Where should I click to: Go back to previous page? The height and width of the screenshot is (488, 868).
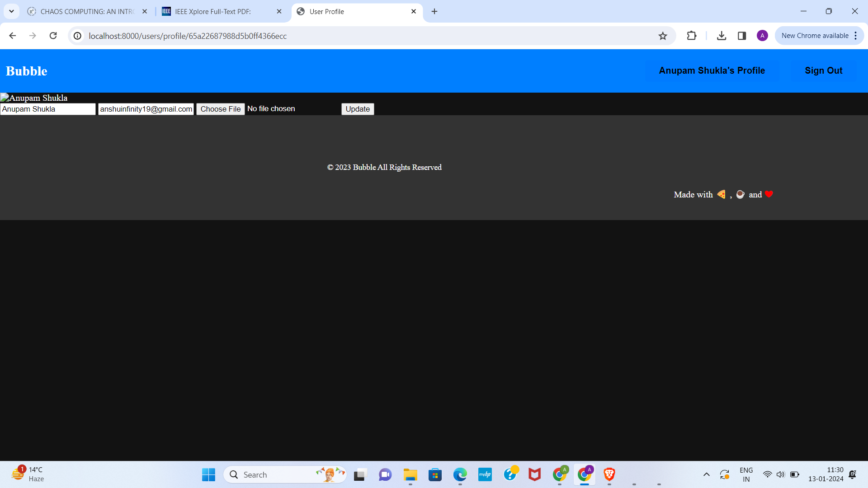(x=12, y=36)
